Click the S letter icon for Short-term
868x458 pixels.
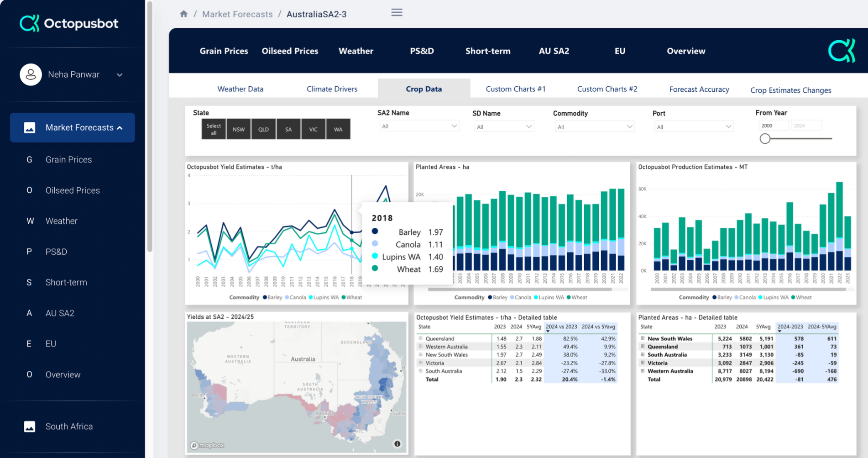click(29, 282)
